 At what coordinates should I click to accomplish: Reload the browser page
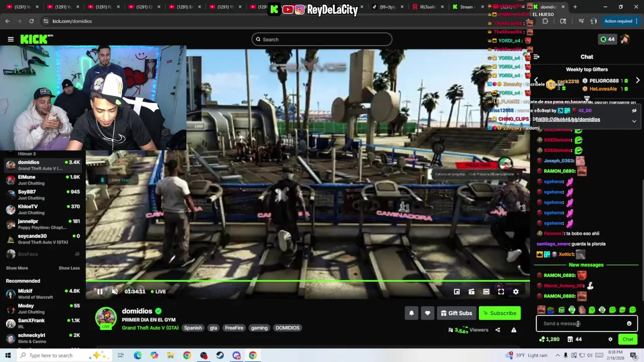pos(31,21)
